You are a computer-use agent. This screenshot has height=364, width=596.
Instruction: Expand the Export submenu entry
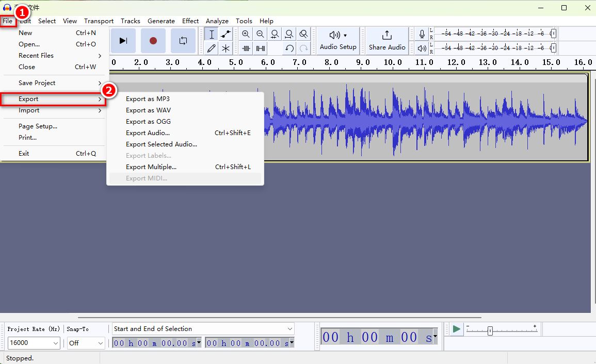[54, 99]
